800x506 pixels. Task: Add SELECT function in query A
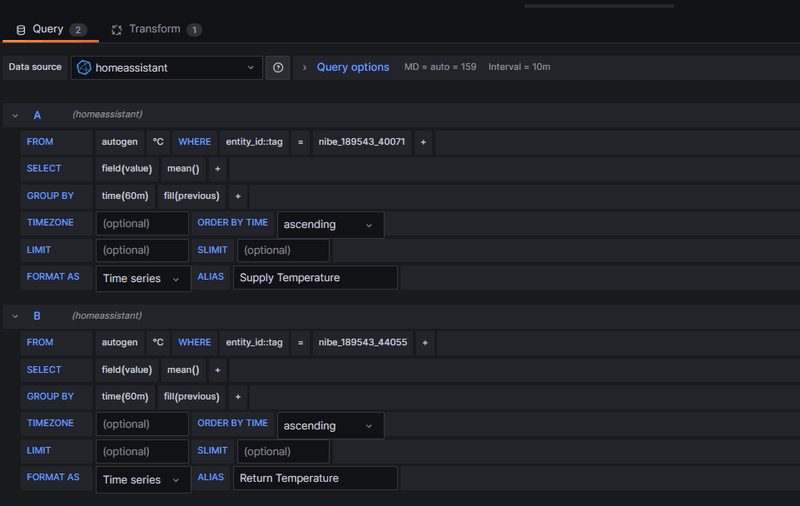217,169
